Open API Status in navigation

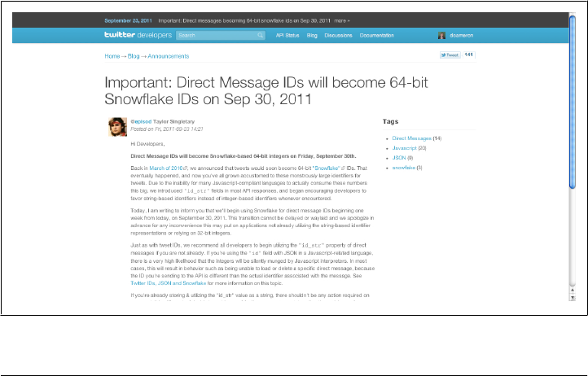pos(287,35)
